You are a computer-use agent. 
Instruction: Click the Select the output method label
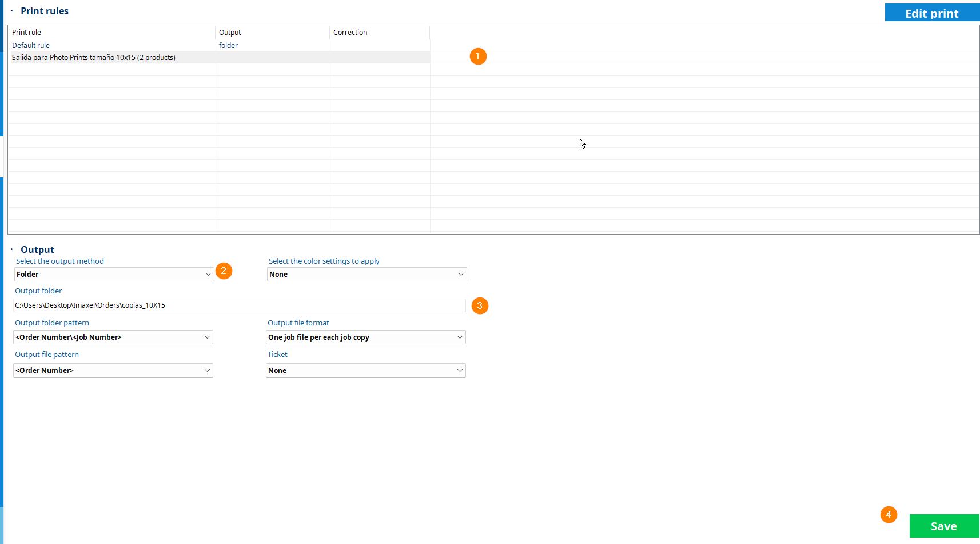[x=60, y=261]
